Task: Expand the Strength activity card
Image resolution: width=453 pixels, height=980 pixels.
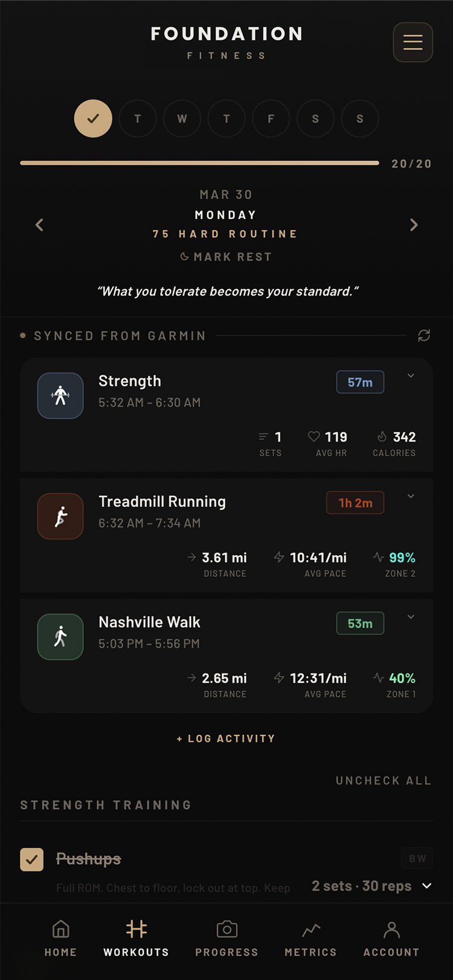Action: pos(411,376)
